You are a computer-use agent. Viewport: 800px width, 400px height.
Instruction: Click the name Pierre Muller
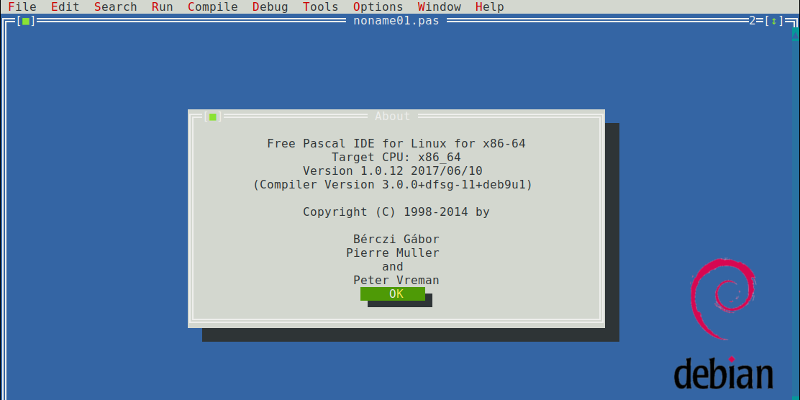pyautogui.click(x=392, y=253)
